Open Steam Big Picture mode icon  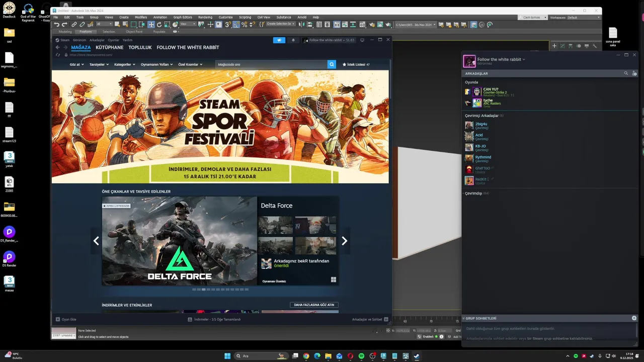point(362,40)
